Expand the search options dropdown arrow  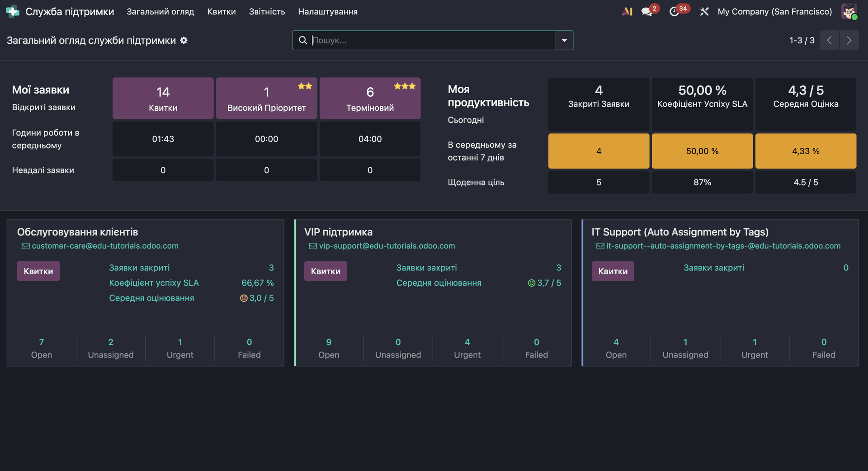(x=564, y=40)
